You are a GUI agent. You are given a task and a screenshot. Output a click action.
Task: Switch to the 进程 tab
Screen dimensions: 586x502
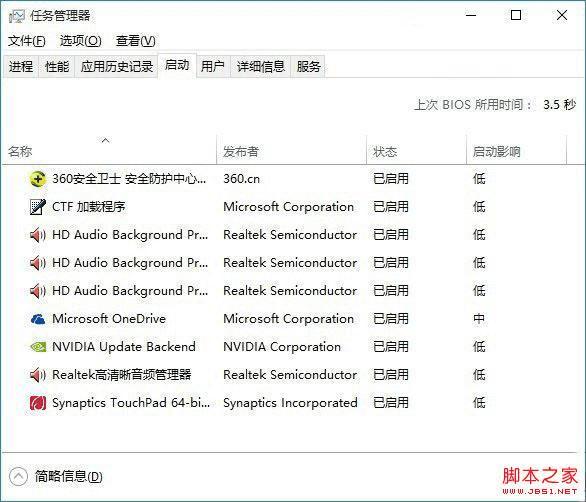[21, 67]
